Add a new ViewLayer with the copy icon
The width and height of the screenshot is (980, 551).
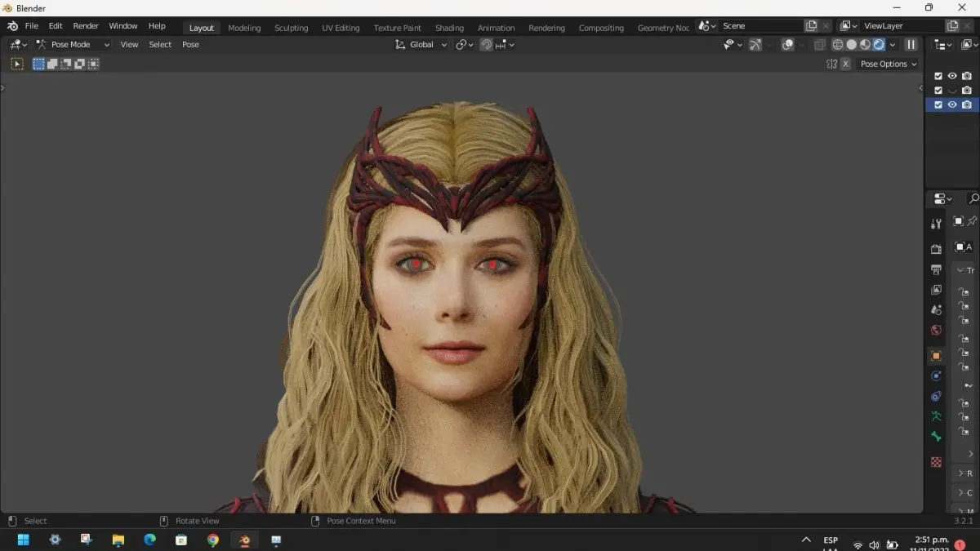952,26
